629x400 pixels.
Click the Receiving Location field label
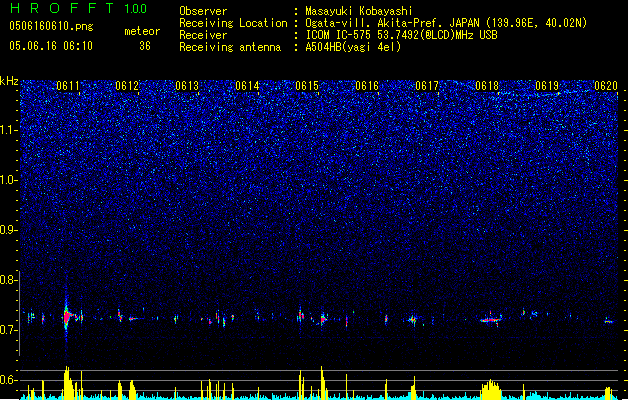click(x=233, y=23)
